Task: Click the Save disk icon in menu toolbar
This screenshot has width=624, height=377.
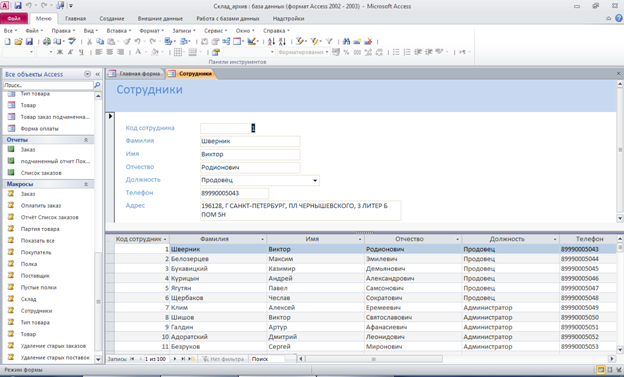Action: click(29, 41)
